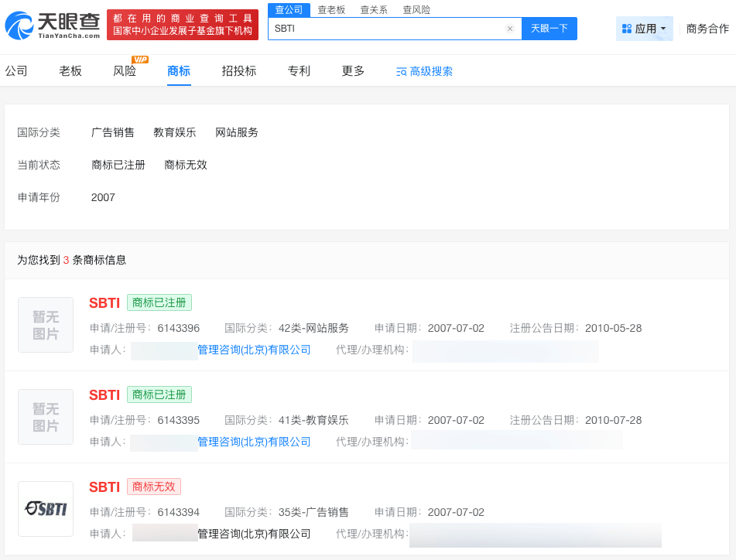Open the invalid SBTI trademark title
The image size is (736, 560).
point(104,487)
